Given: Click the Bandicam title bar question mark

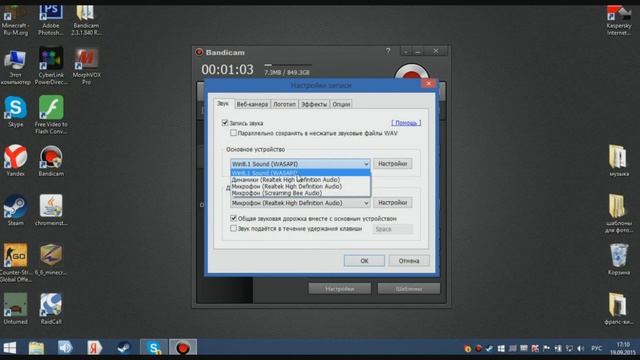Looking at the screenshot, I should click(388, 51).
